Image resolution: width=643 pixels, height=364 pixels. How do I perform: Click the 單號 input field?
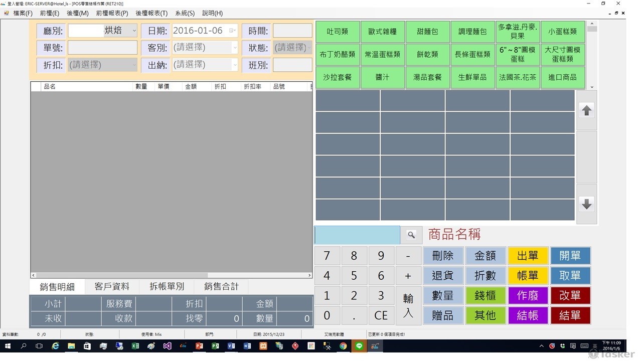click(x=102, y=48)
